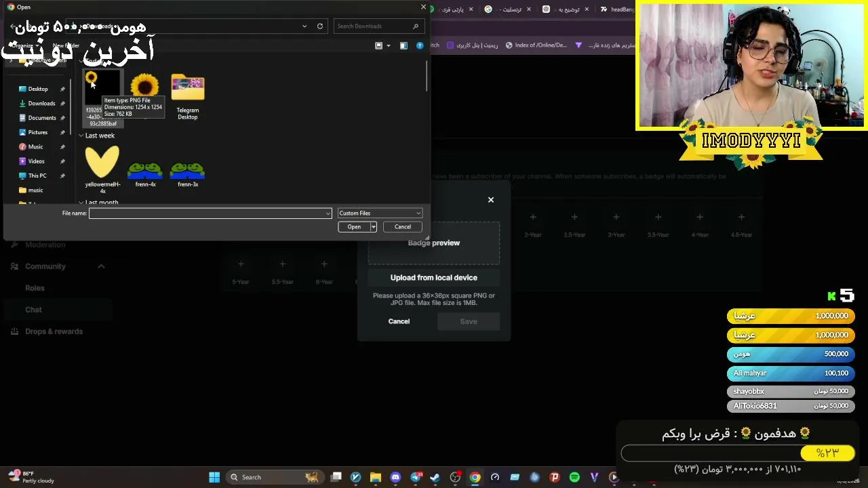Open File Explorer from the taskbar
Viewport: 868px width, 488px height.
(x=376, y=477)
